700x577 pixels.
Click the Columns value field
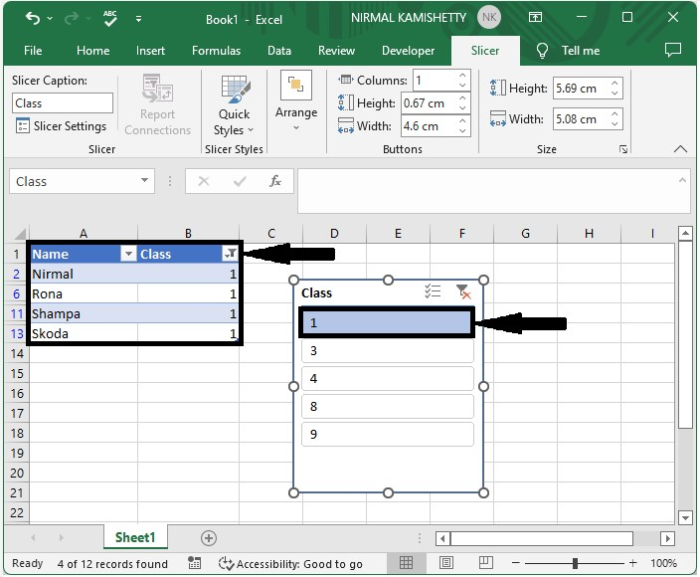[x=435, y=80]
